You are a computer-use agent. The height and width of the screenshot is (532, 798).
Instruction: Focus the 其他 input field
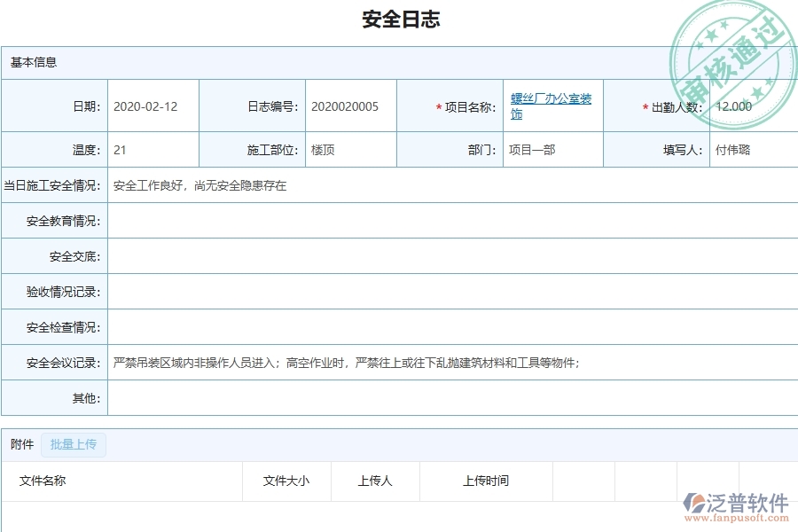(452, 398)
